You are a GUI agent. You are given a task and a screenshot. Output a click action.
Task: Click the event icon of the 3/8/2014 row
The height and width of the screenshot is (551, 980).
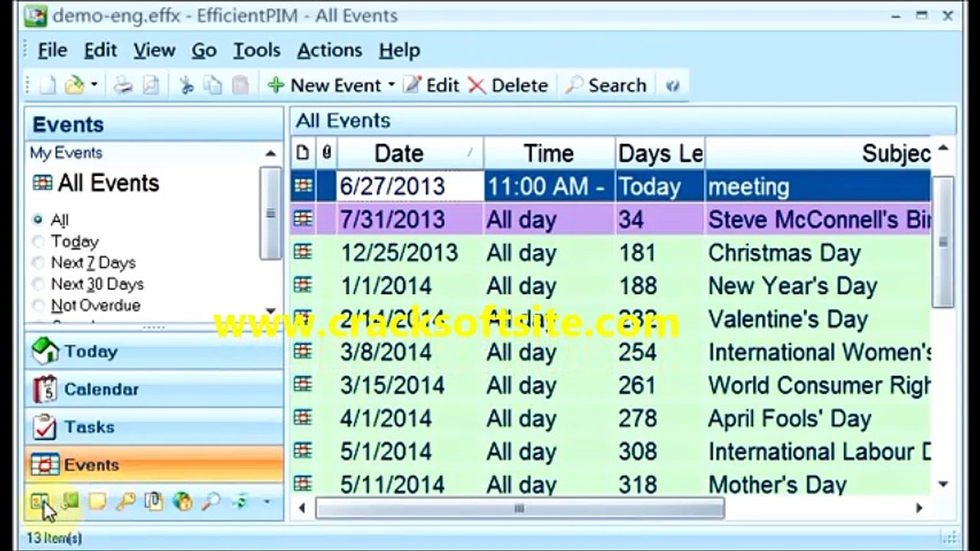pyautogui.click(x=303, y=351)
